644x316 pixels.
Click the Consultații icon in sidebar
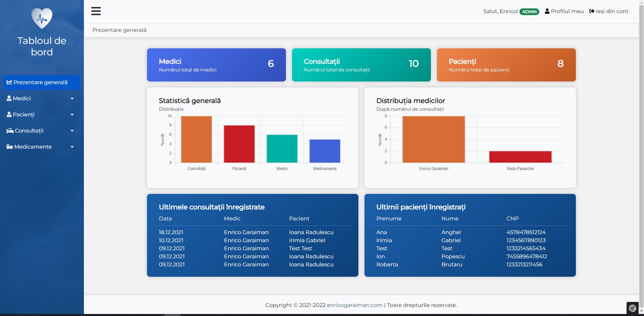click(x=10, y=130)
